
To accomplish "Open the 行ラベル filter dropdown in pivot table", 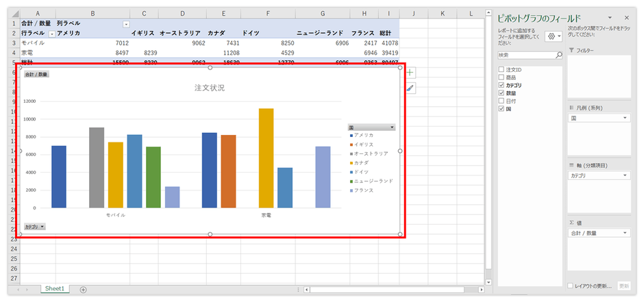I will click(51, 34).
